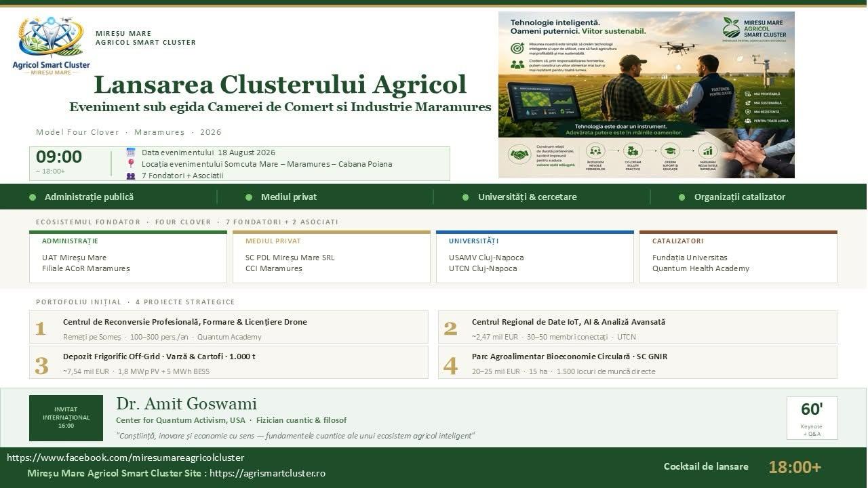The height and width of the screenshot is (488, 868).
Task: Click the ~2,47 mil EUR details line
Action: [x=554, y=337]
